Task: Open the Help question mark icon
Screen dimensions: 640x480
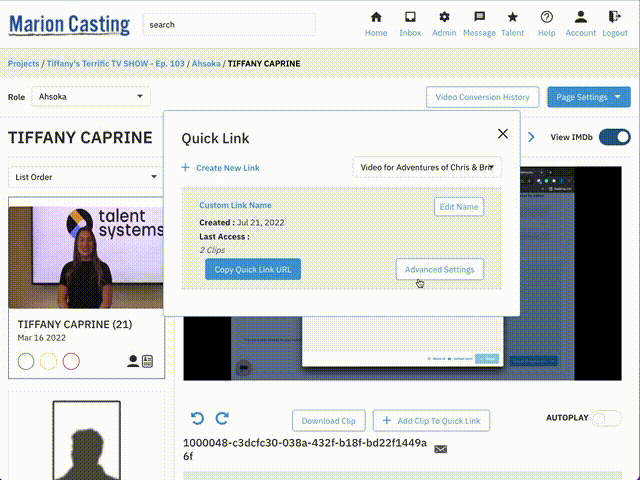Action: tap(547, 17)
